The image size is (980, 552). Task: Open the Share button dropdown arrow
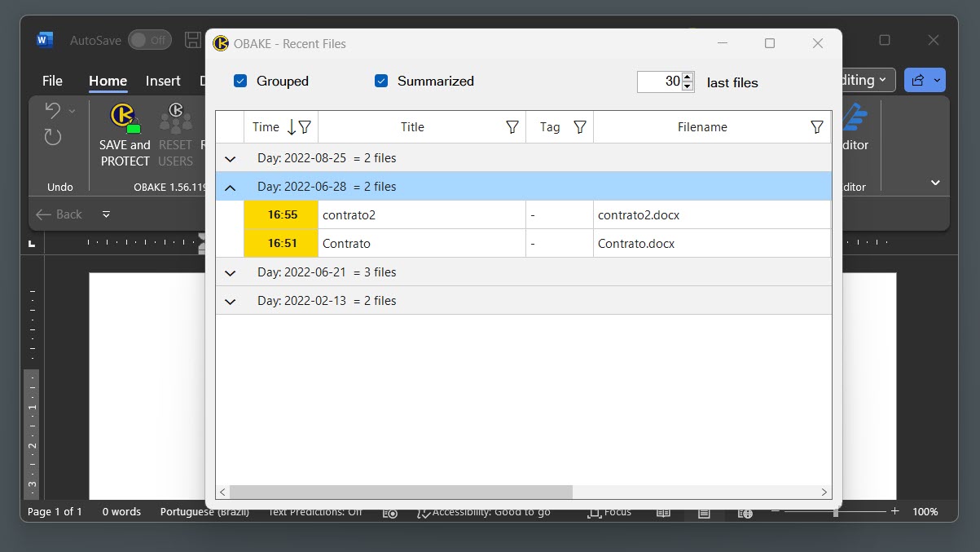click(x=938, y=80)
